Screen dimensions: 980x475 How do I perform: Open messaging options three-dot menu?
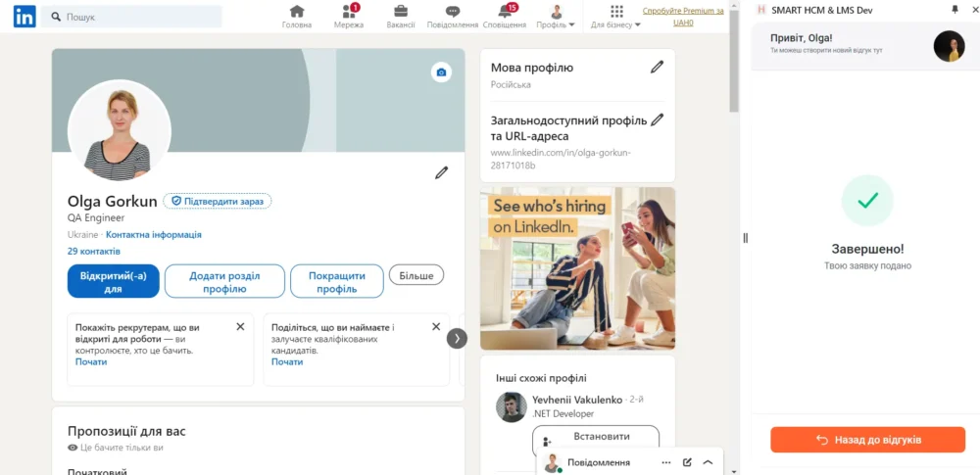[x=666, y=462]
